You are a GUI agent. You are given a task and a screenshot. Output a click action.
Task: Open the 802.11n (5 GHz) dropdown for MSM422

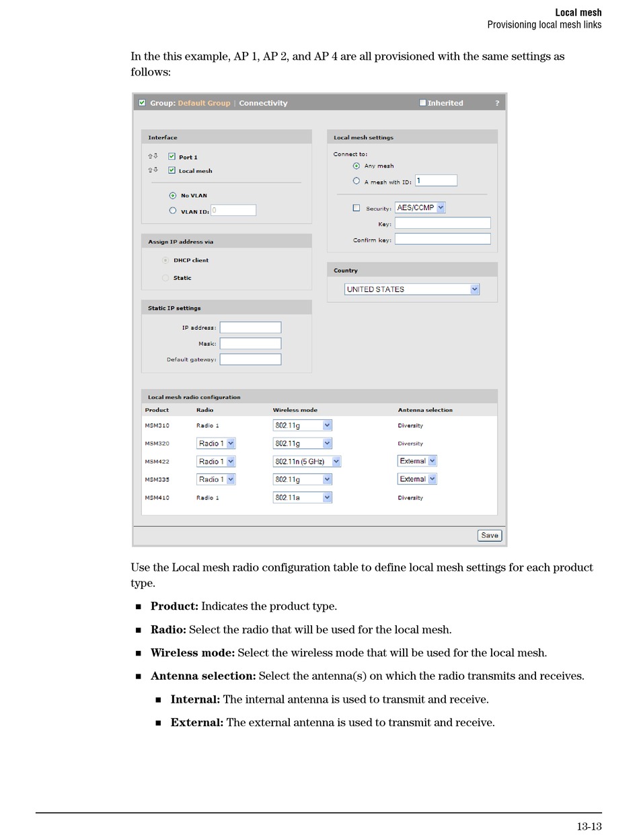tap(307, 462)
